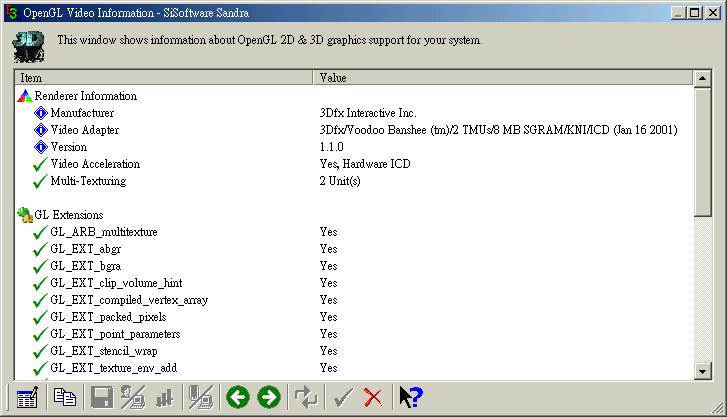Image resolution: width=727 pixels, height=417 pixels.
Task: Click the floppy disk save icon
Action: (101, 398)
